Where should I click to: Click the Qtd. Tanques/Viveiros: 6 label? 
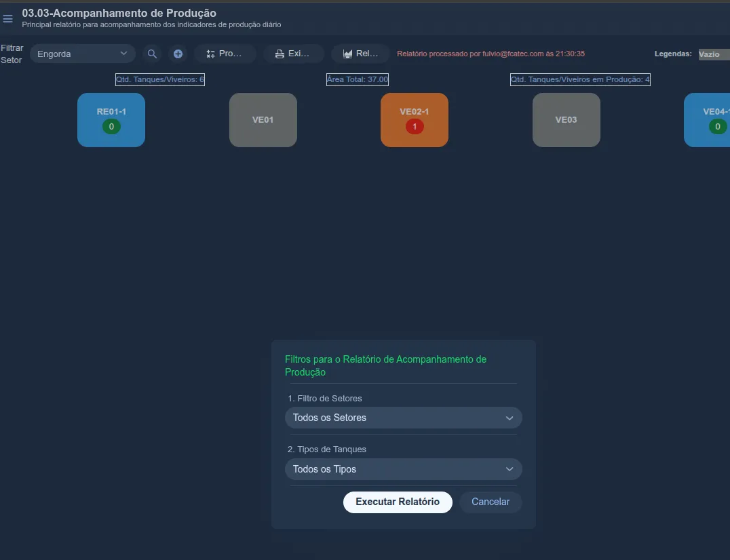(x=159, y=79)
